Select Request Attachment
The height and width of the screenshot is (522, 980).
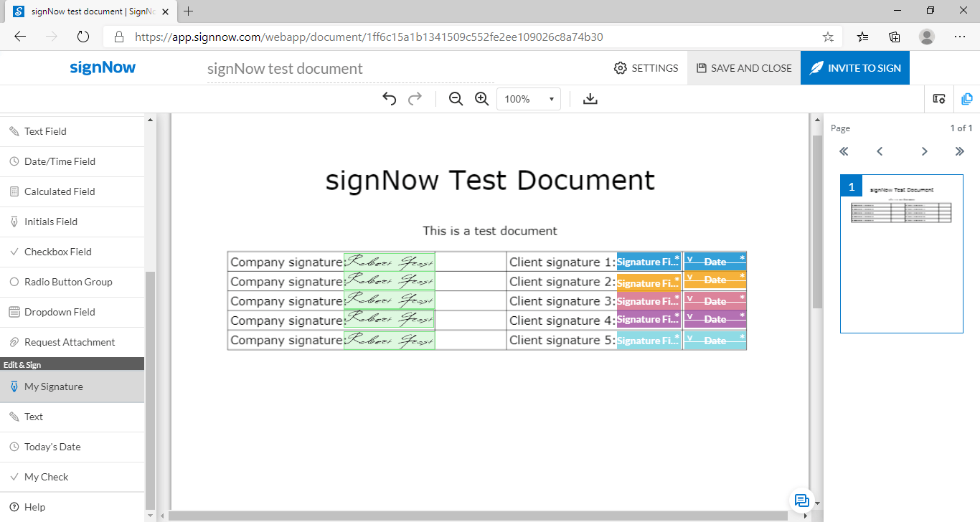pos(72,342)
